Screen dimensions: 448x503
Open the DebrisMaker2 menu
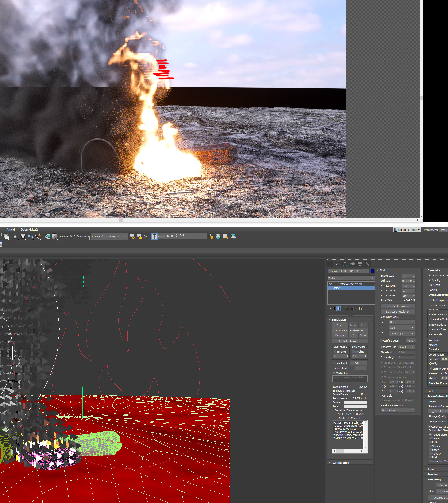29,229
